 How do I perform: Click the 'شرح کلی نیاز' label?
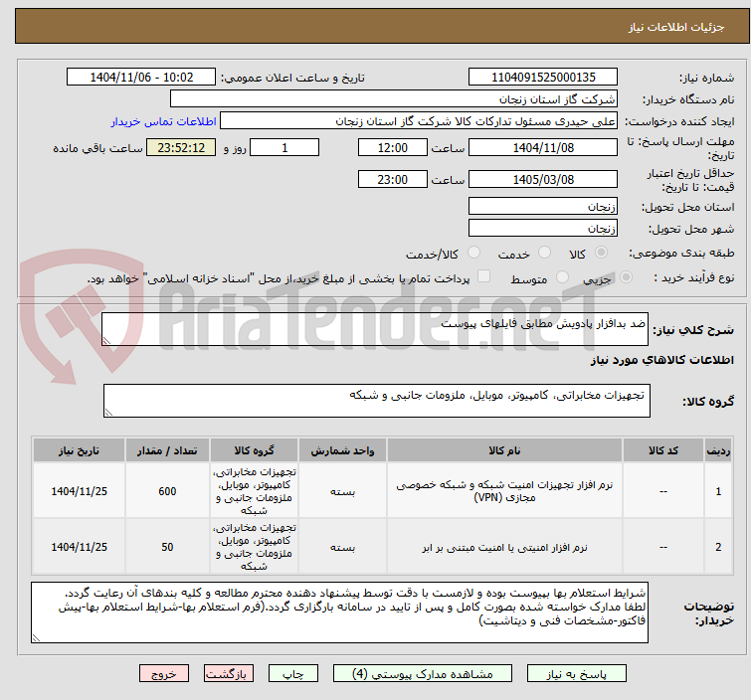pyautogui.click(x=694, y=330)
